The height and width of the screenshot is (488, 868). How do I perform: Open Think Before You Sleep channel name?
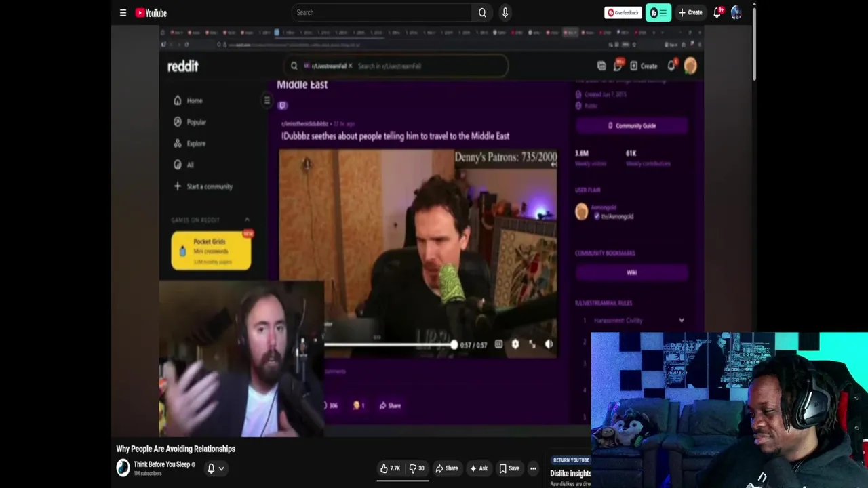coord(161,464)
